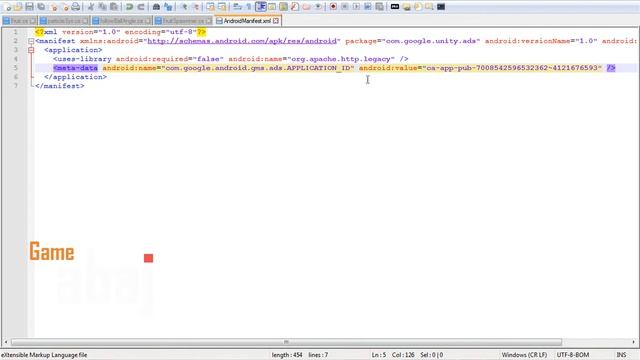Copy the selected text
The image size is (640, 360).
click(x=102, y=7)
